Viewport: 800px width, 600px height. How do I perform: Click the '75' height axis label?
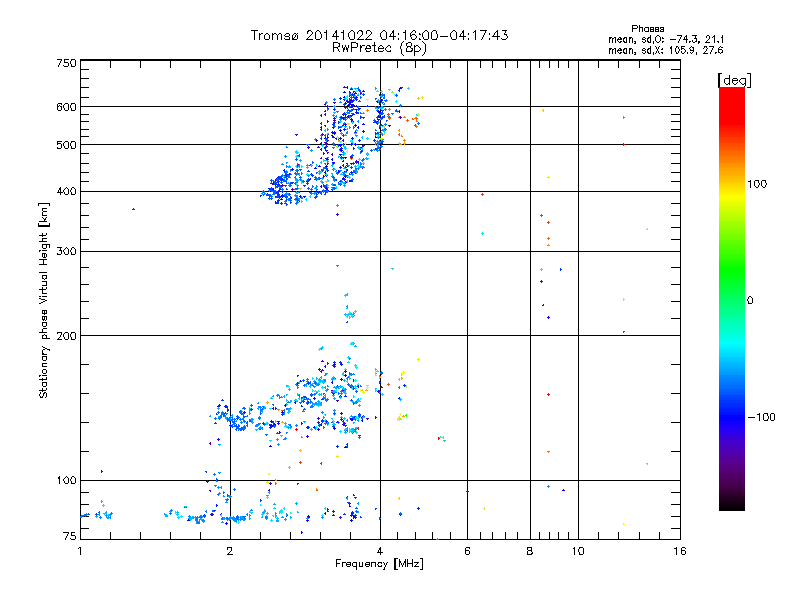(70, 536)
